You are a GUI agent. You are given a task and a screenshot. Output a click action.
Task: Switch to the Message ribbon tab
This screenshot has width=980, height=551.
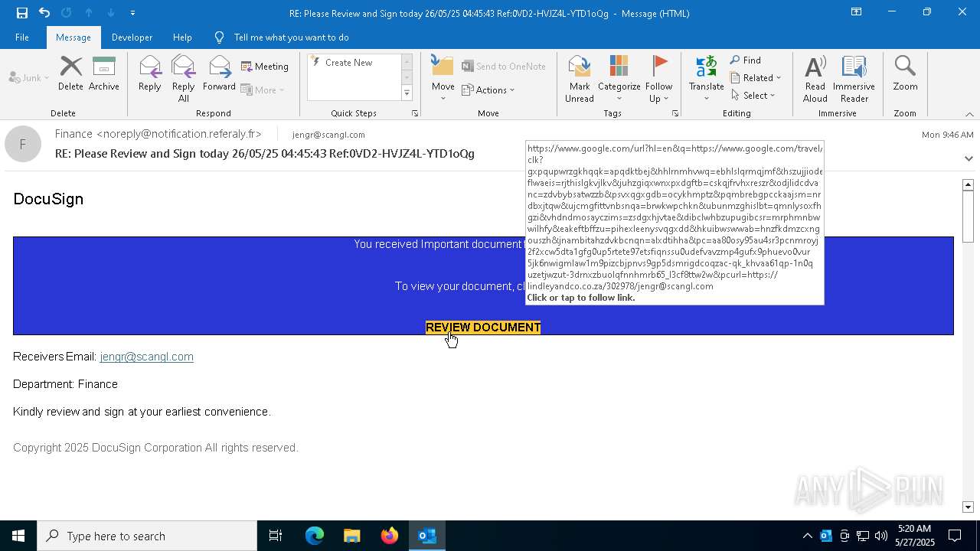tap(73, 37)
